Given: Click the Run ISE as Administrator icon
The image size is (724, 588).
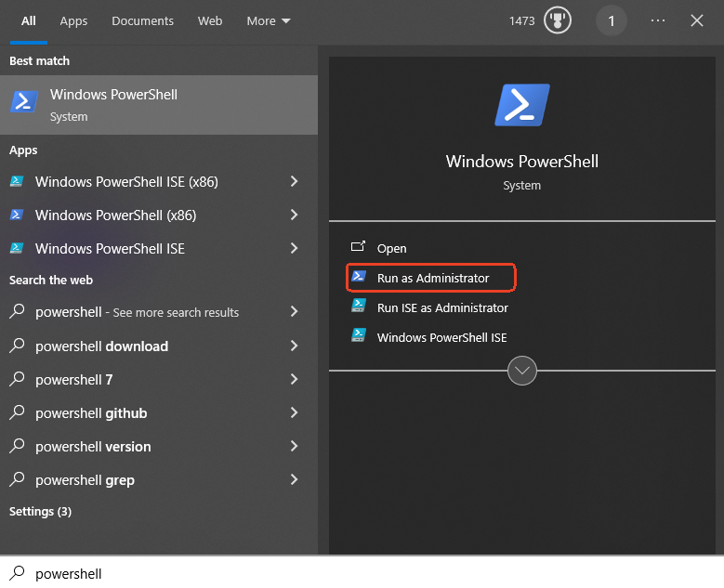Looking at the screenshot, I should 359,305.
